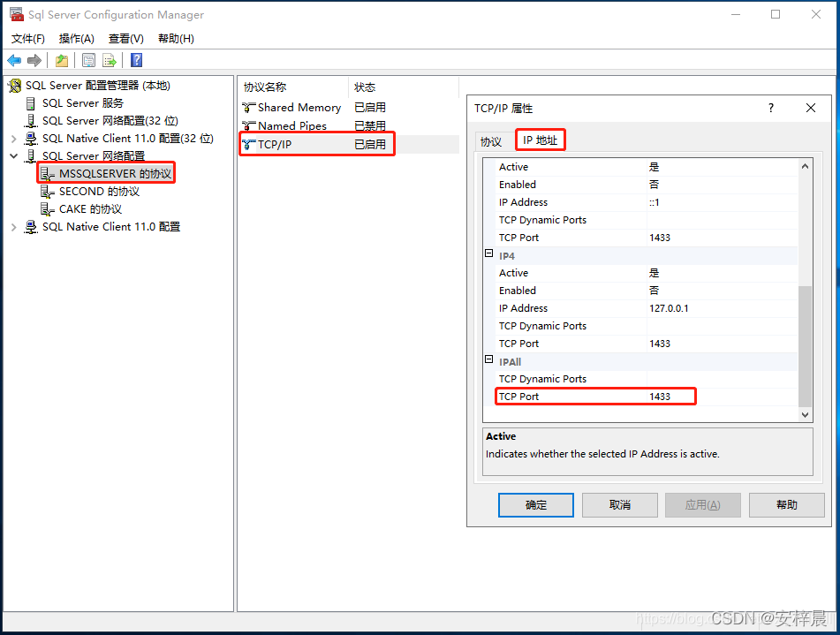Expand SQL Native Client 11.0 配置(32 位) node
This screenshot has height=635, width=840.
(14, 139)
